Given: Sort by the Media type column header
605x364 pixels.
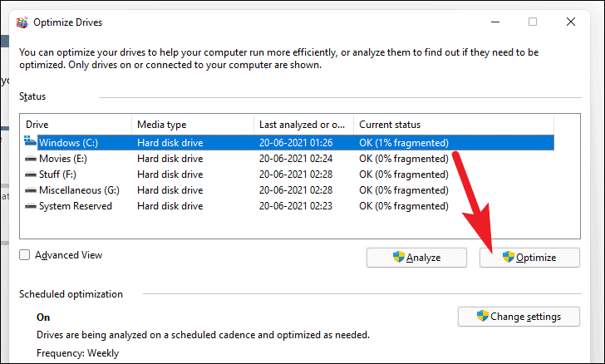Looking at the screenshot, I should [193, 125].
